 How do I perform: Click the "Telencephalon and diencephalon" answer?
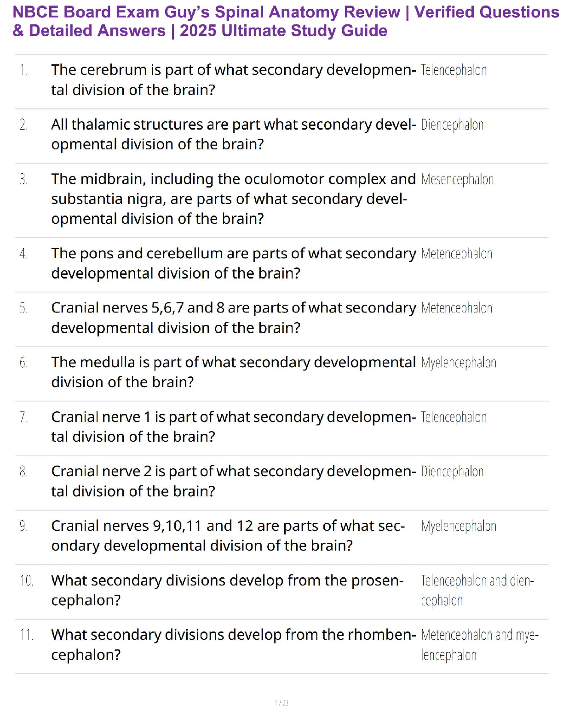click(x=477, y=590)
